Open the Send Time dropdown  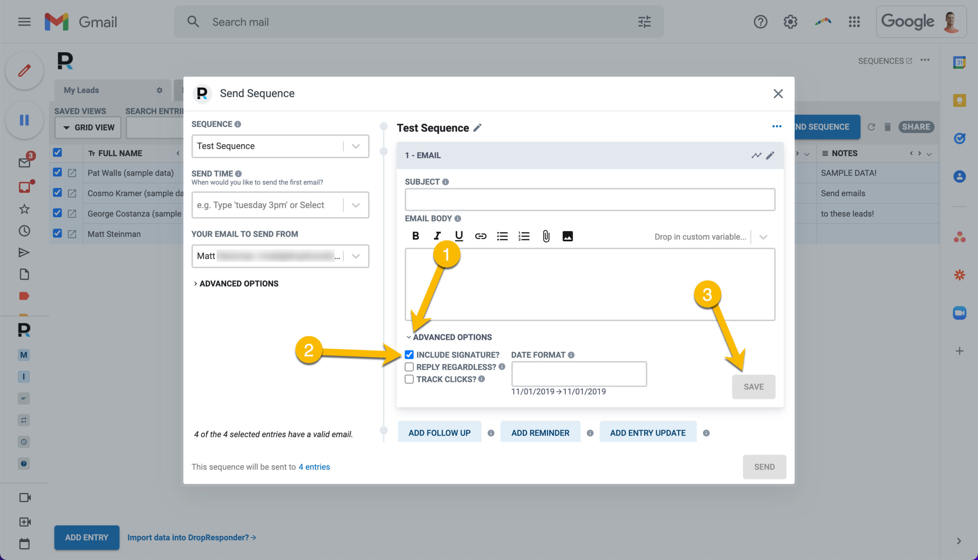pos(280,205)
